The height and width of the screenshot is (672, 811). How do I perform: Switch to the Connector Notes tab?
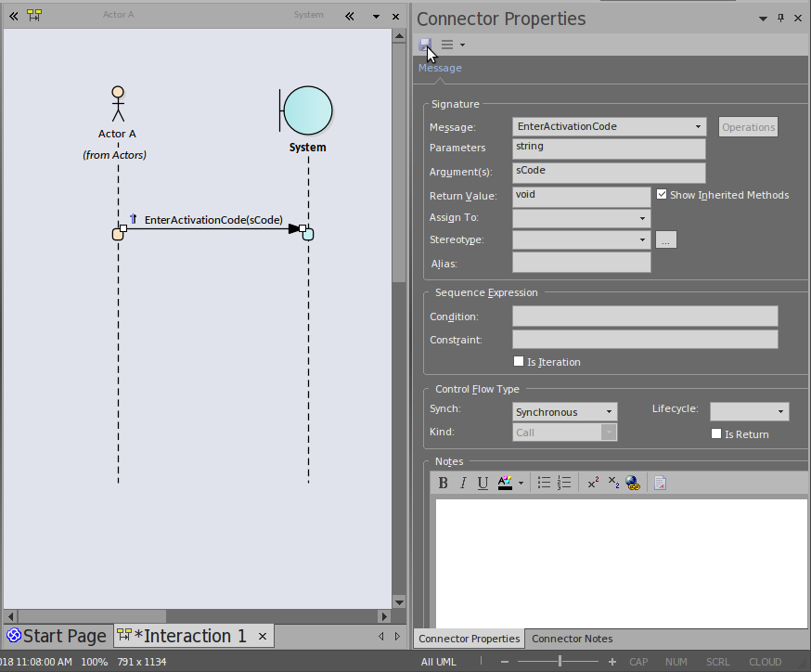[x=572, y=639]
